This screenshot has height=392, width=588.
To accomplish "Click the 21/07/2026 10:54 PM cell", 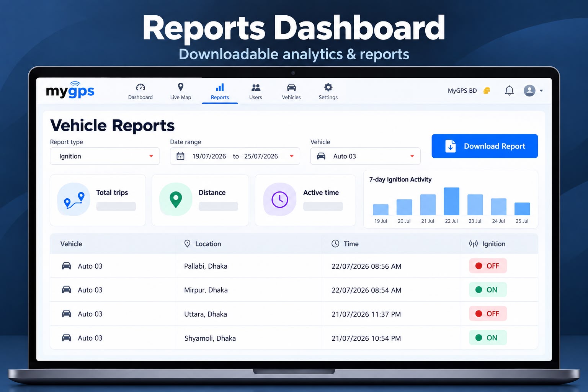I will click(x=366, y=338).
